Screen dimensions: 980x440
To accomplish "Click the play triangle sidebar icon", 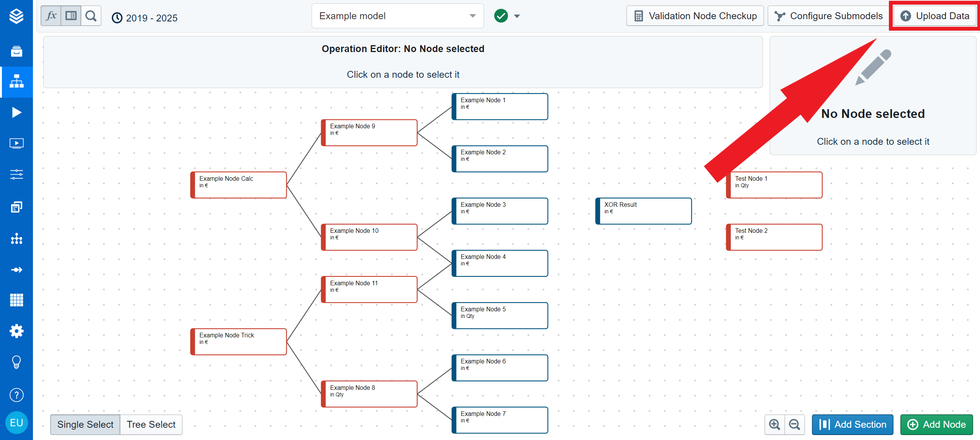I will click(x=16, y=112).
